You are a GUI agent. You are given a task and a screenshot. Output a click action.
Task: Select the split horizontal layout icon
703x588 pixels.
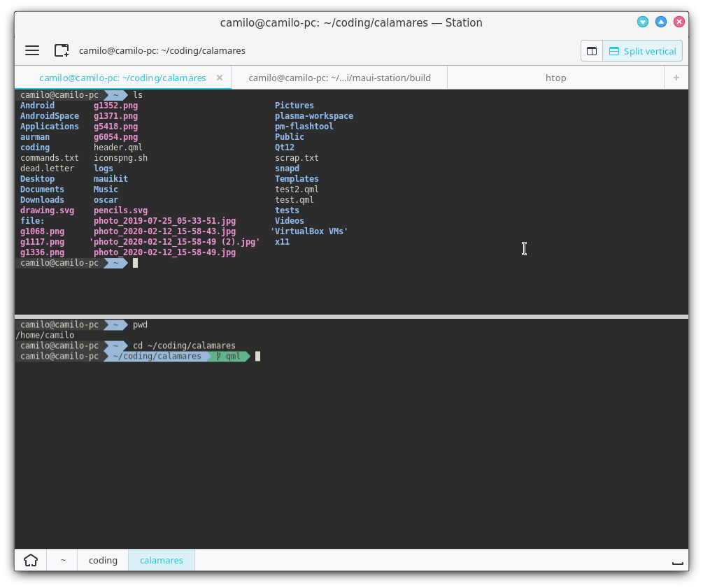click(x=591, y=50)
